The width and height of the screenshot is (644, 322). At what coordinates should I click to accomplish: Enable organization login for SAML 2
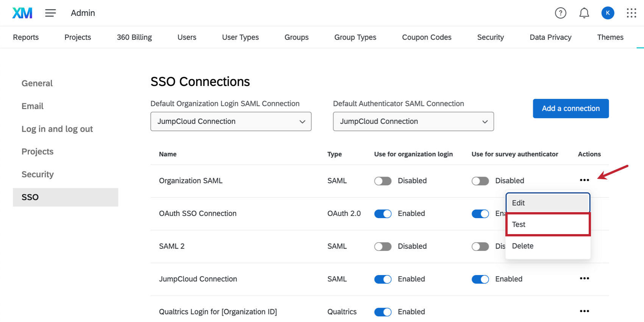pos(383,247)
